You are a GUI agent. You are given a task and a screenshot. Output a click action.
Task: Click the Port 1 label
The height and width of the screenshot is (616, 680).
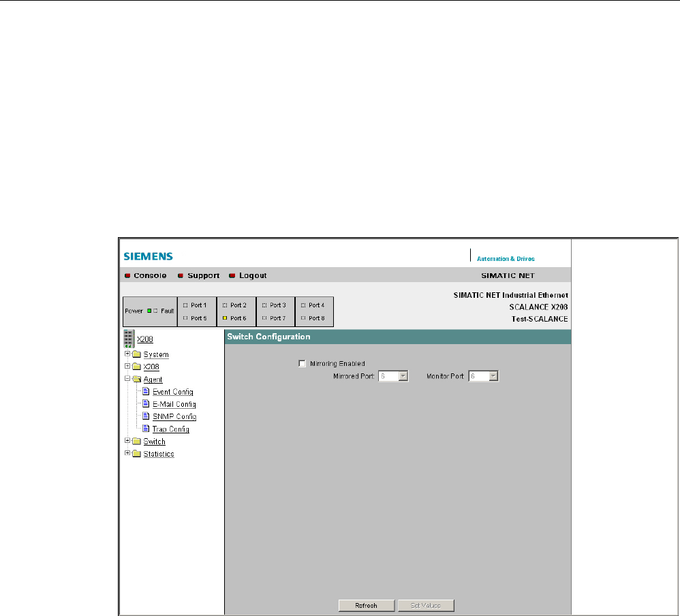click(199, 305)
